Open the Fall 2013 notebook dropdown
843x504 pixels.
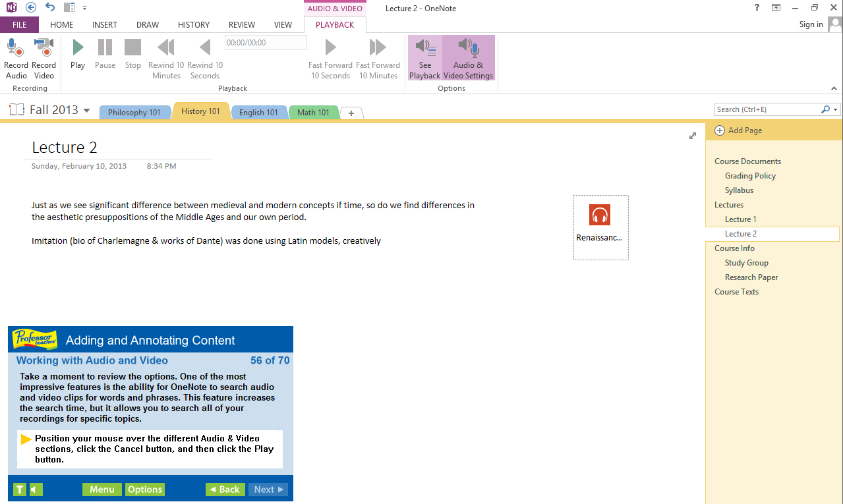tap(86, 110)
